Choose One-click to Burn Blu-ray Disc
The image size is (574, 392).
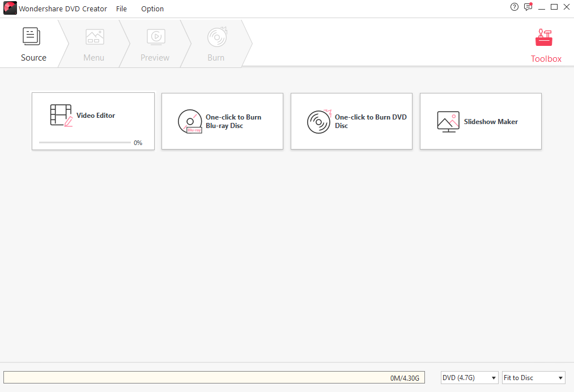coord(233,121)
